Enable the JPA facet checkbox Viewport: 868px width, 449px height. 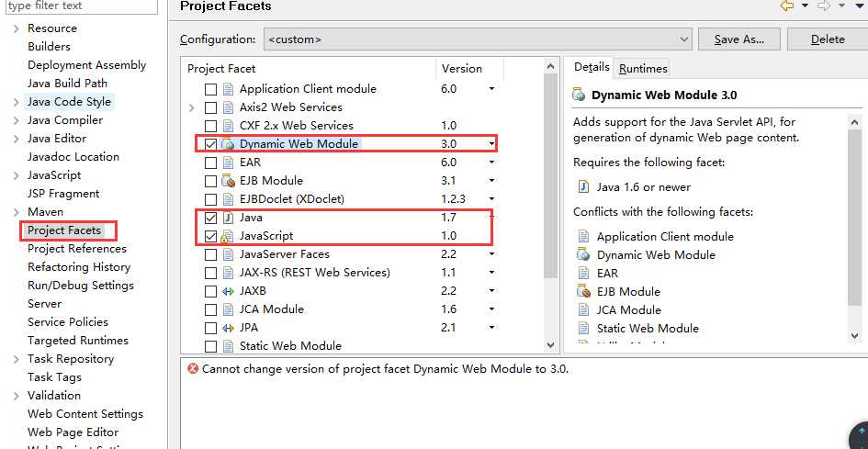[x=210, y=329]
